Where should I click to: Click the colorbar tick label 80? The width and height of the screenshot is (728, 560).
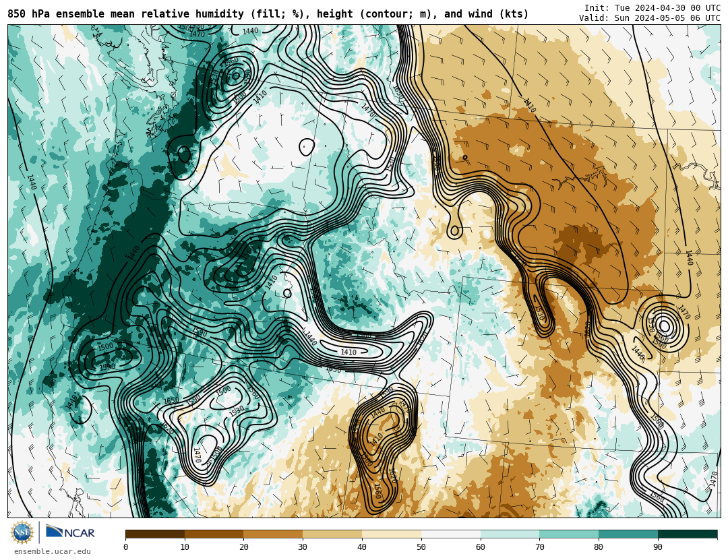pyautogui.click(x=599, y=547)
